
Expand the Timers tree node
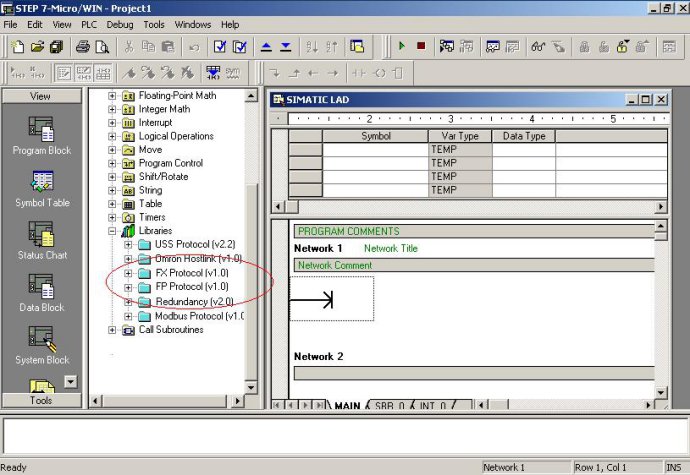[112, 217]
